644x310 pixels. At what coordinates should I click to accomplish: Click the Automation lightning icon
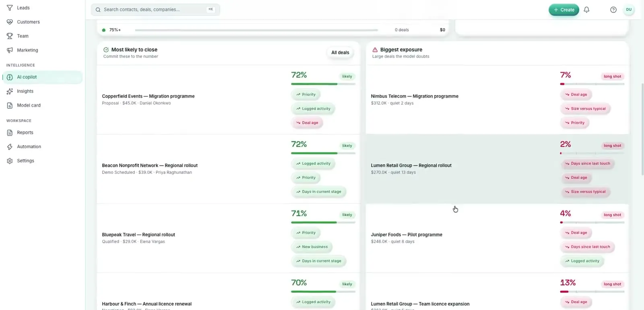[x=10, y=147]
